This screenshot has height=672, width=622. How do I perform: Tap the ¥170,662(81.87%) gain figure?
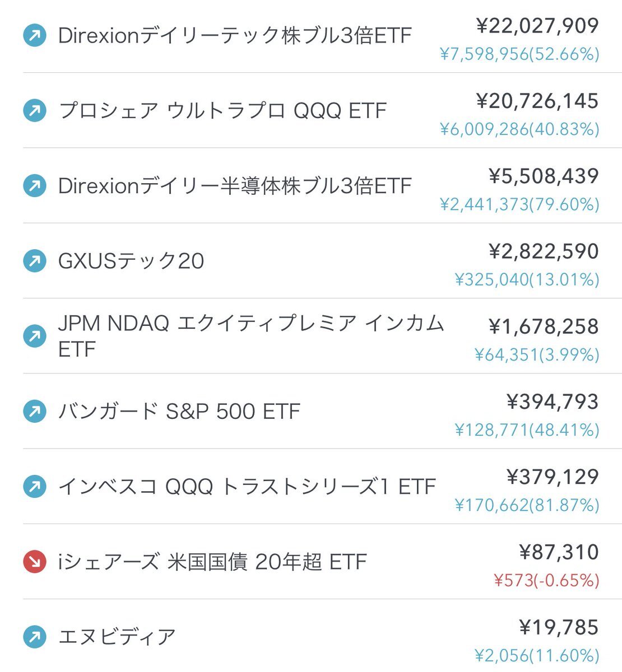point(527,505)
